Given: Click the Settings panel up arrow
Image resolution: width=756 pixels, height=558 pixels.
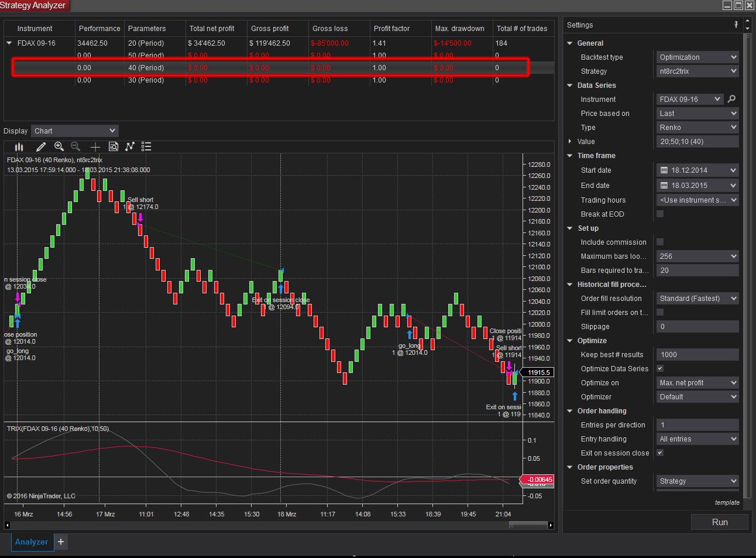Looking at the screenshot, I should point(747,22).
